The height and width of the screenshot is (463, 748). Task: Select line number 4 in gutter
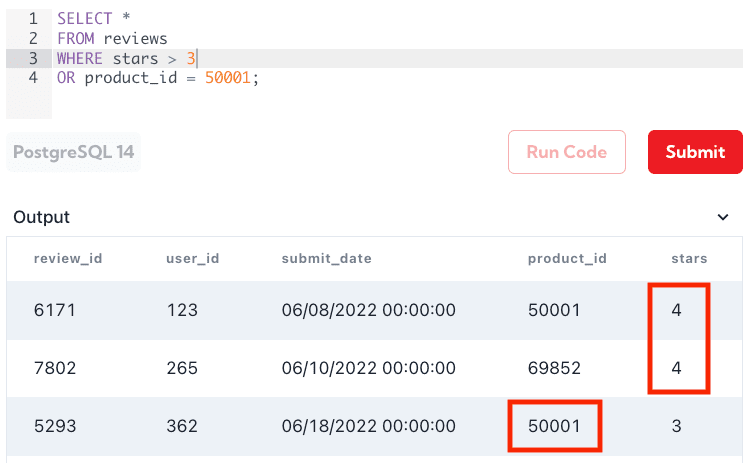click(33, 77)
